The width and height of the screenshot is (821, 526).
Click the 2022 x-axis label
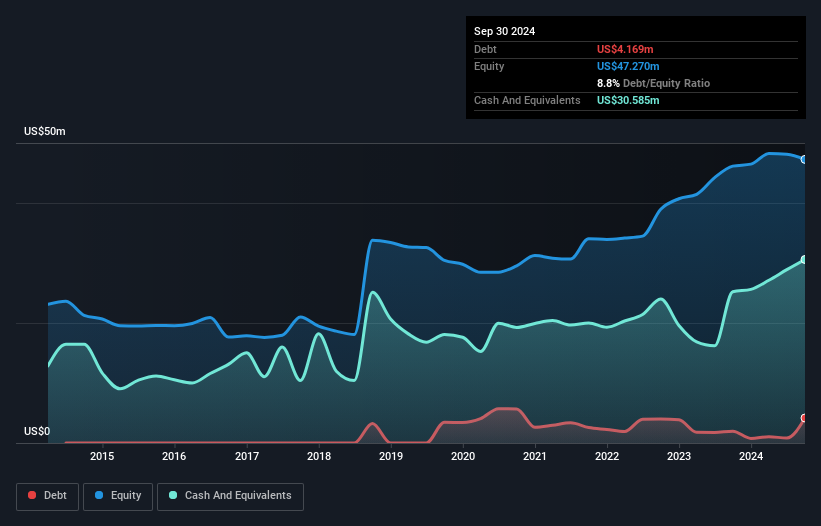607,456
